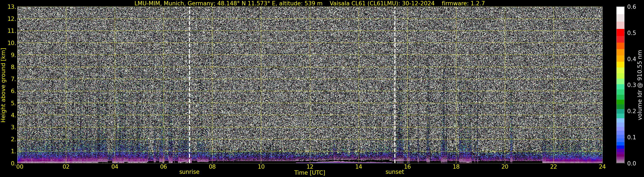The width and height of the screenshot is (644, 177).
Task: Click the colorbar tick label '0.1'
Action: pyautogui.click(x=632, y=137)
